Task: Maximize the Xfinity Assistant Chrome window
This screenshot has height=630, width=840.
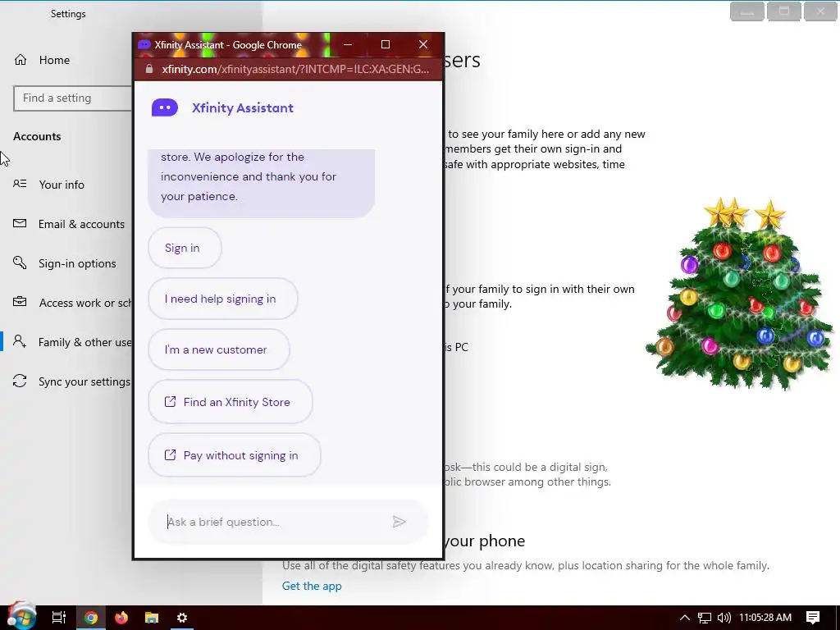Action: tap(386, 44)
